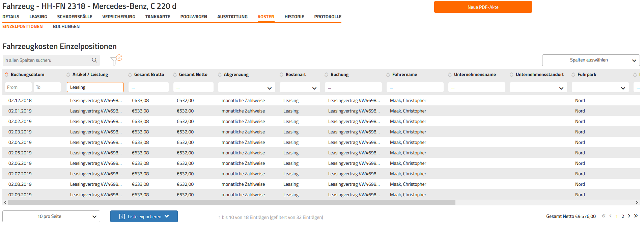Screen dimensions: 644x227
Task: Sort by Gesamt Netto column
Action: [175, 75]
